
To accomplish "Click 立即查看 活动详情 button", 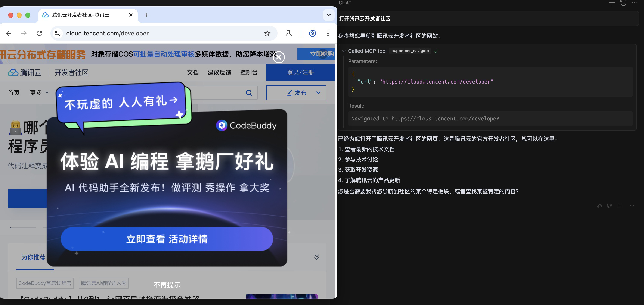I will pyautogui.click(x=167, y=239).
